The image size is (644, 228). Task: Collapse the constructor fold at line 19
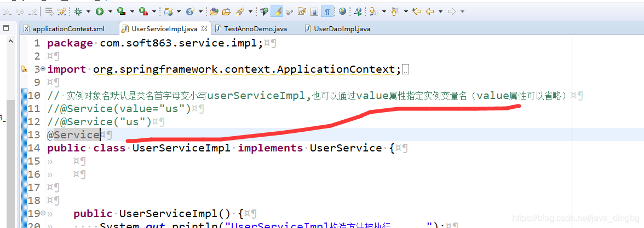point(44,213)
